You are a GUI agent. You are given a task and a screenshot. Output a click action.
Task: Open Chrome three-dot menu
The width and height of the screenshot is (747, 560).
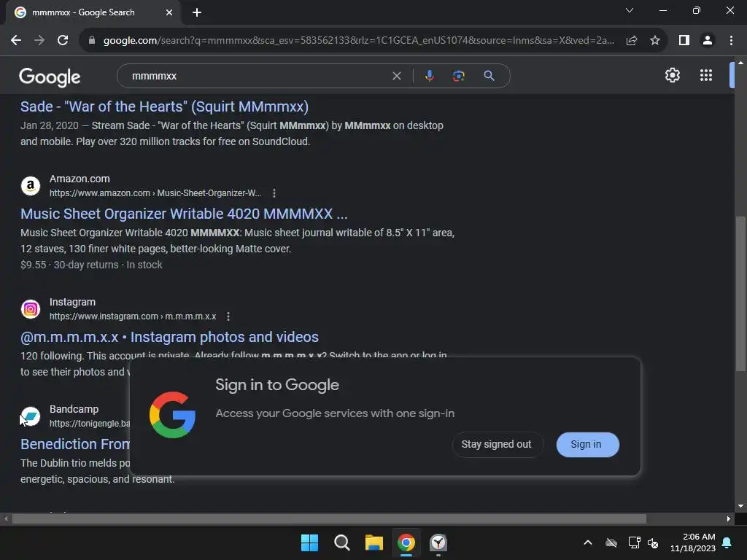point(731,41)
